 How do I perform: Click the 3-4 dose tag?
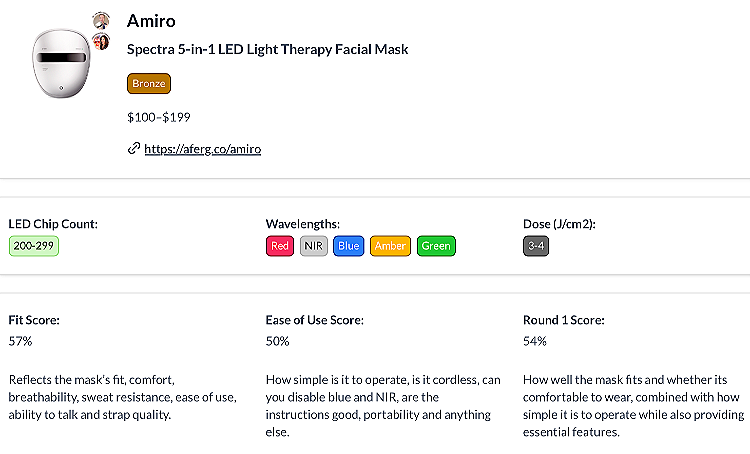click(x=536, y=245)
